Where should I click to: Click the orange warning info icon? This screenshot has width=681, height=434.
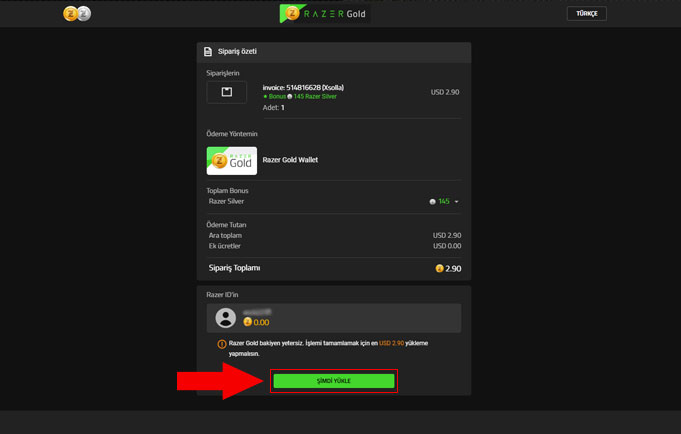[x=222, y=344]
